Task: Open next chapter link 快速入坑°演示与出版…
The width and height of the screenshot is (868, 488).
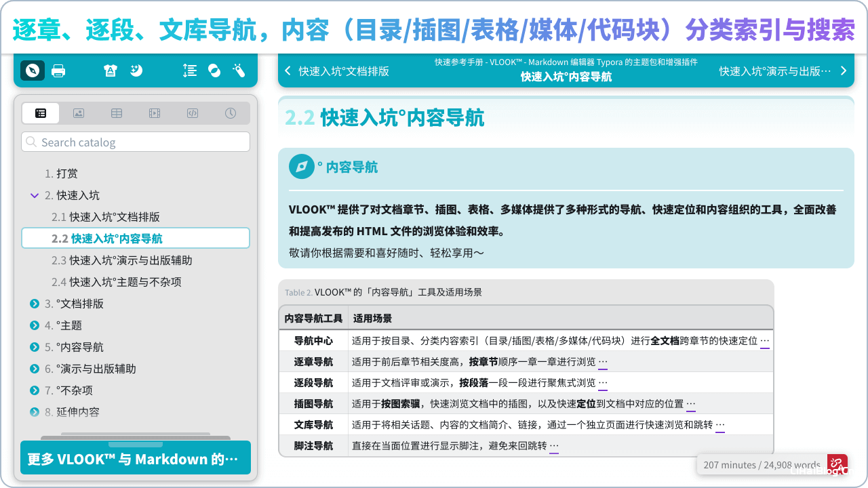Action: click(775, 71)
